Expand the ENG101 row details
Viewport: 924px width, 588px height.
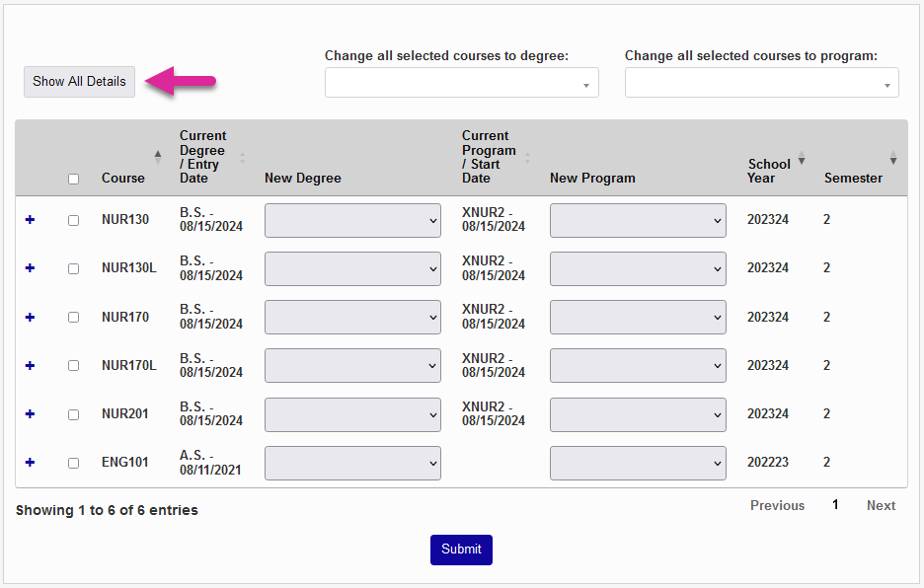[29, 462]
